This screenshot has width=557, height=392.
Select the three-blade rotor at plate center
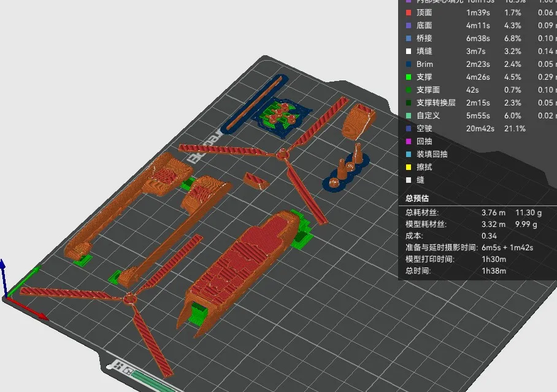283,155
